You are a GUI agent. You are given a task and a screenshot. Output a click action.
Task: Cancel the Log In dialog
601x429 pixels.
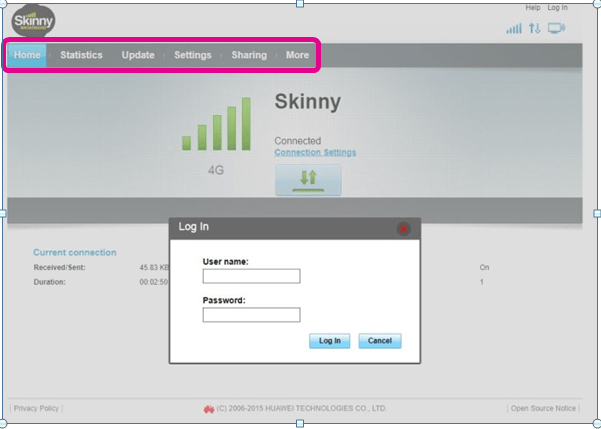[379, 341]
